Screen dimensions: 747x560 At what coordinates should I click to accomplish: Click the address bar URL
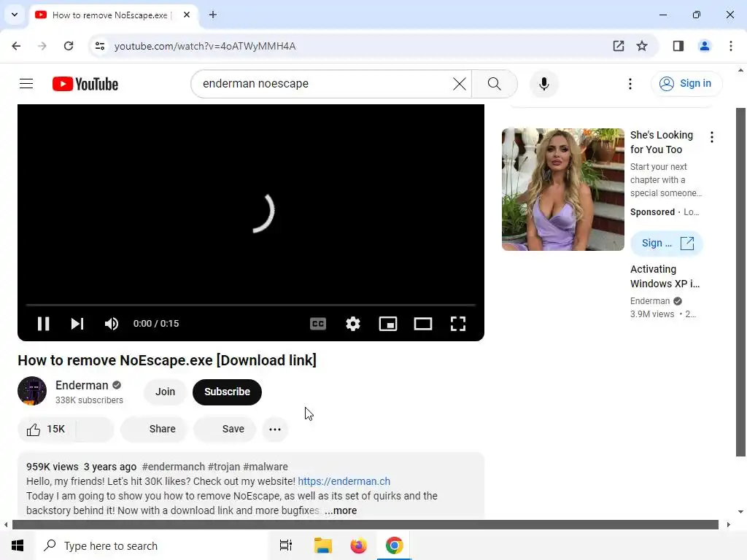[205, 46]
